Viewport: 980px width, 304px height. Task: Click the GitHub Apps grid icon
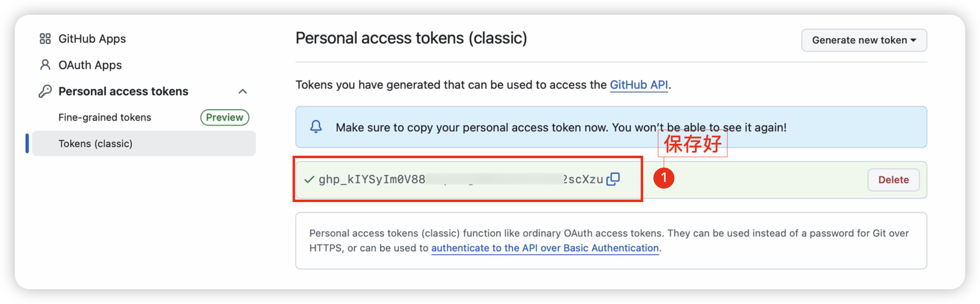[x=45, y=39]
